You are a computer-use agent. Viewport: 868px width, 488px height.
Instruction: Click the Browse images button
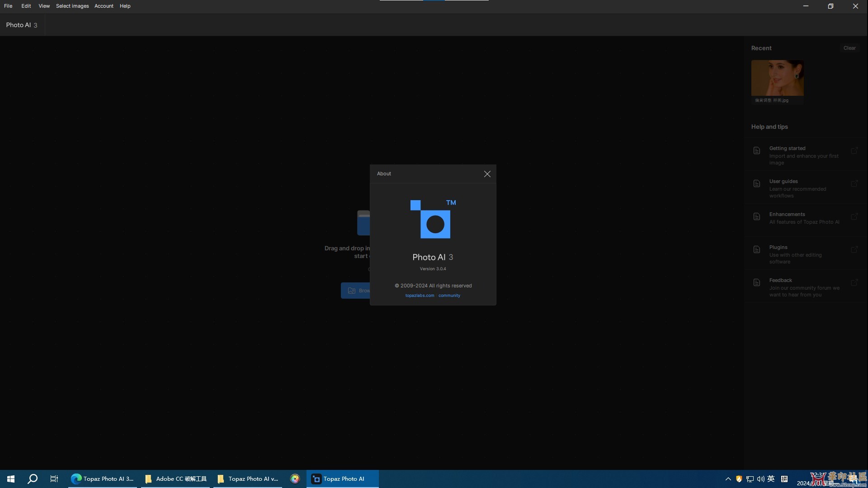(355, 291)
